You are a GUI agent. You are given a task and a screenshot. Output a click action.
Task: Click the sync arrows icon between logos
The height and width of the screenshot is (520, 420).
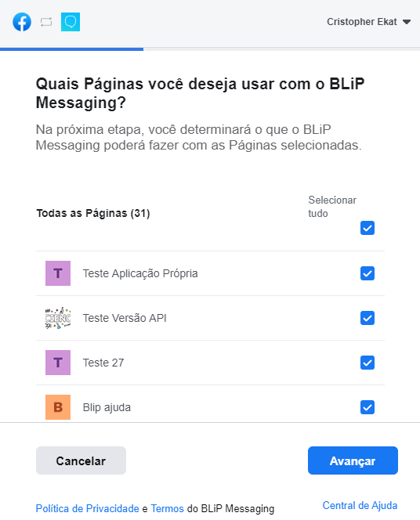point(46,22)
